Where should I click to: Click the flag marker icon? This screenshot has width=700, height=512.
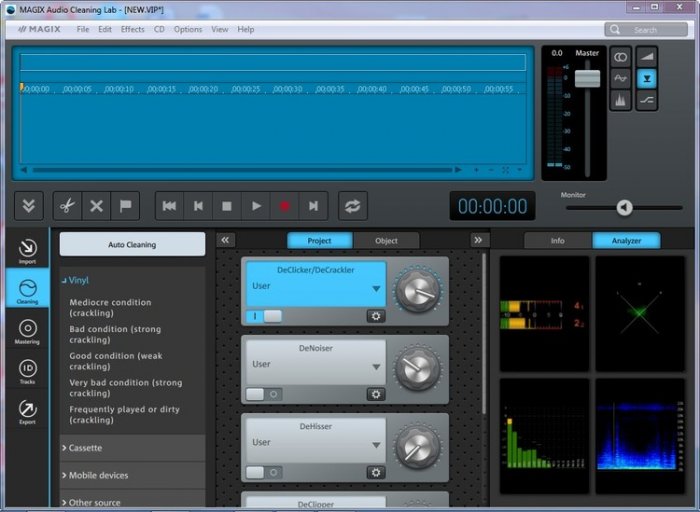click(125, 206)
